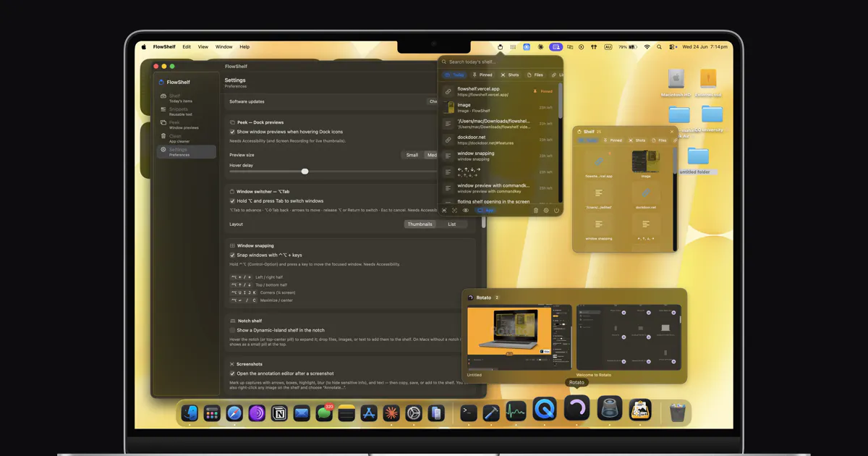Open Finder from the Dock
This screenshot has width=868, height=456.
pos(190,413)
